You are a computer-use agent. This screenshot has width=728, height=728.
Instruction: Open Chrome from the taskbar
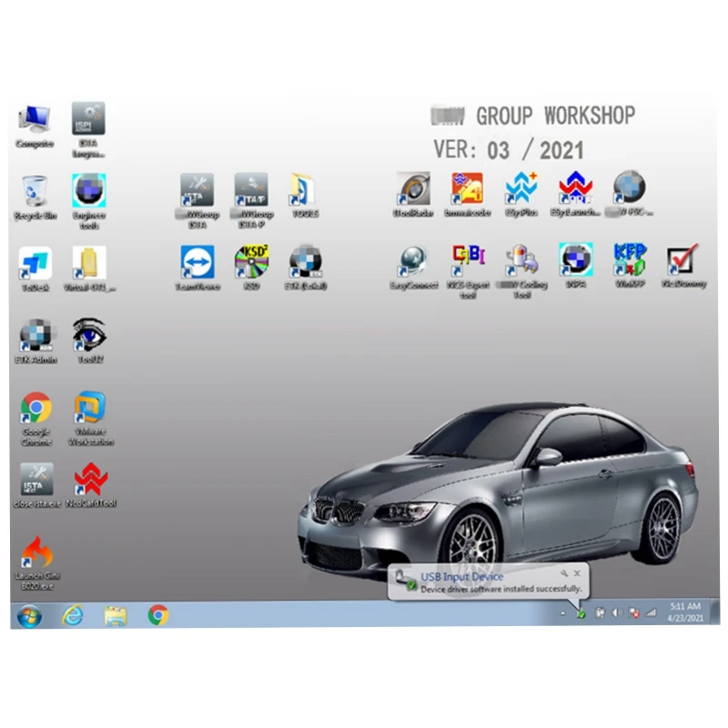[158, 615]
